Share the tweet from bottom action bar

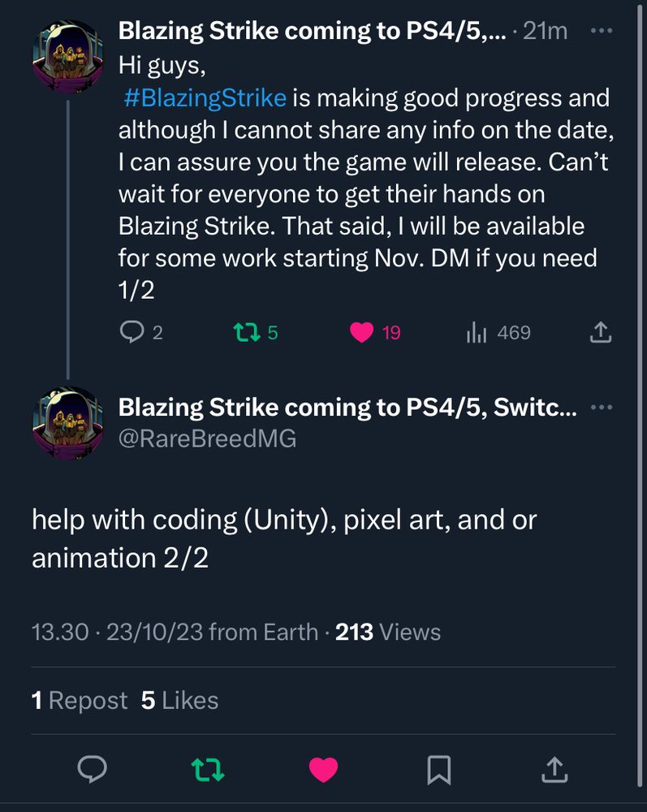pyautogui.click(x=554, y=768)
